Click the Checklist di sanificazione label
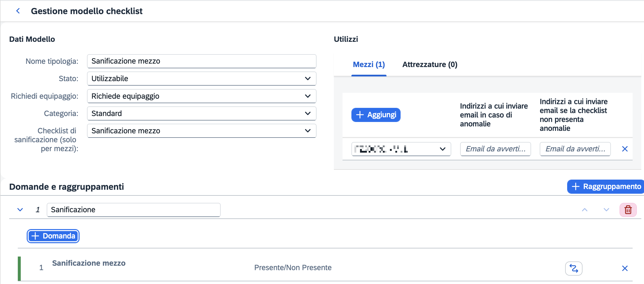The image size is (644, 284). pos(46,140)
